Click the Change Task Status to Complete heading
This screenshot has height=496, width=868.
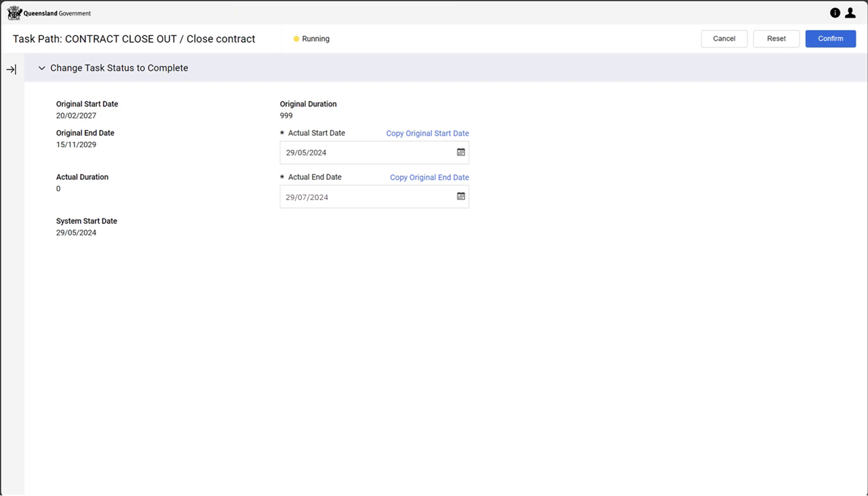(x=119, y=68)
